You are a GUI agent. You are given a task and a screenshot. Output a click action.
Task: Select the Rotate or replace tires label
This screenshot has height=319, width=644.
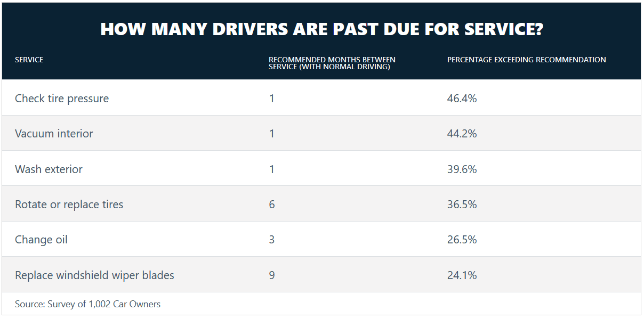tap(69, 205)
